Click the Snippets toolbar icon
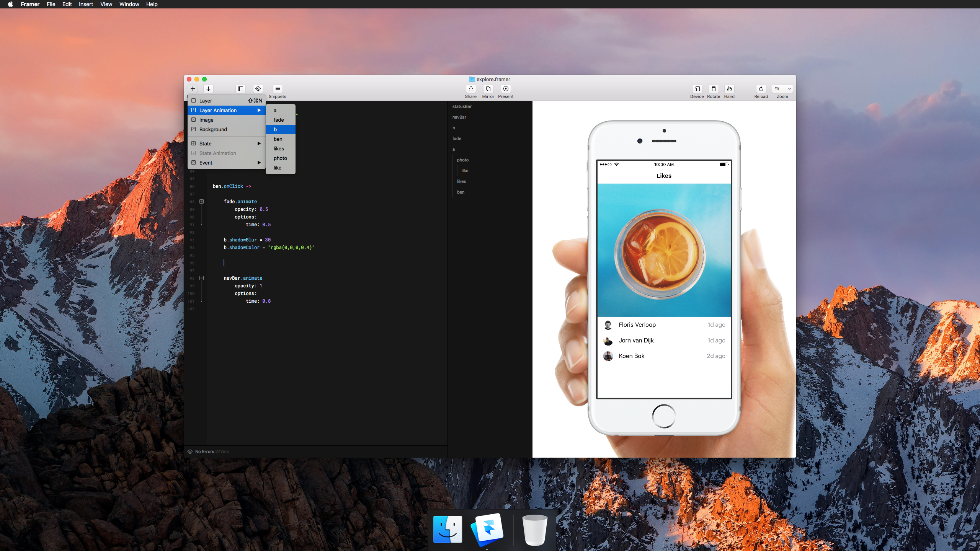This screenshot has width=980, height=551. pyautogui.click(x=278, y=89)
